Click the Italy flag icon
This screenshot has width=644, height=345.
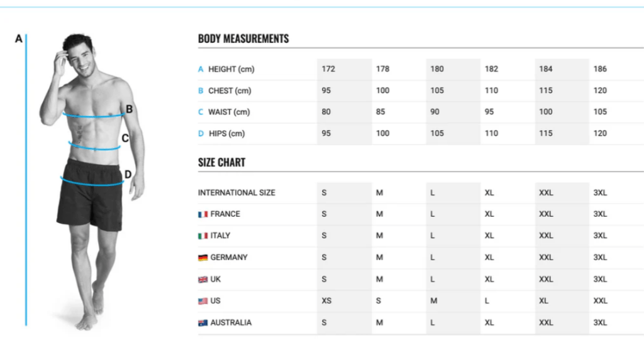pyautogui.click(x=203, y=236)
